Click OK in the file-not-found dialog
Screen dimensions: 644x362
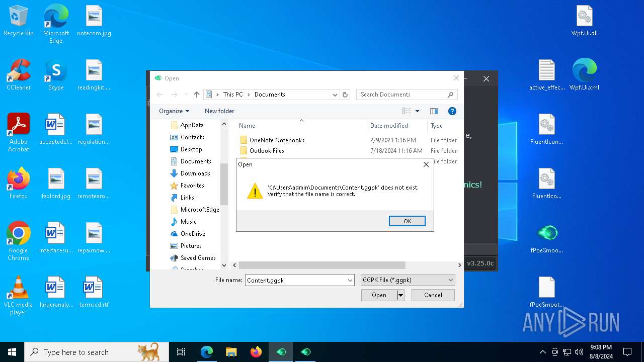click(407, 221)
